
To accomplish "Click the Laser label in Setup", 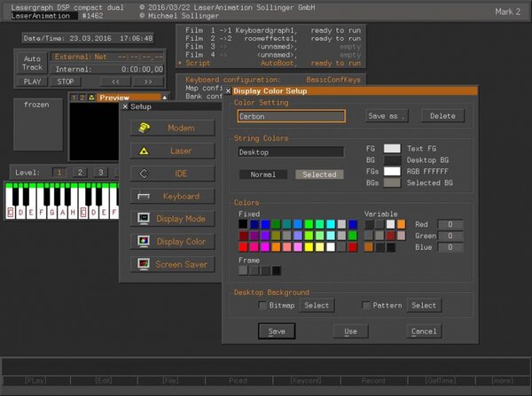I will (x=181, y=151).
